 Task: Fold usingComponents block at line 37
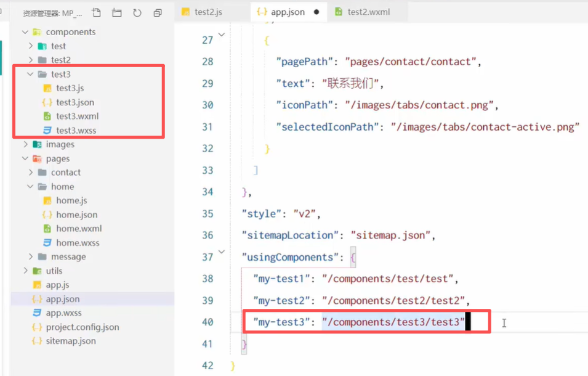222,251
